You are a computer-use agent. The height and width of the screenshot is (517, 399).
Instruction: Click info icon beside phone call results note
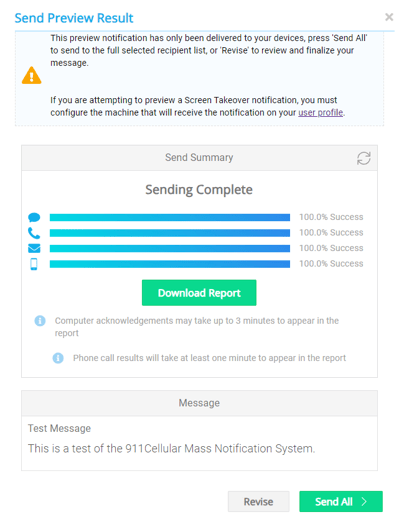click(x=58, y=358)
